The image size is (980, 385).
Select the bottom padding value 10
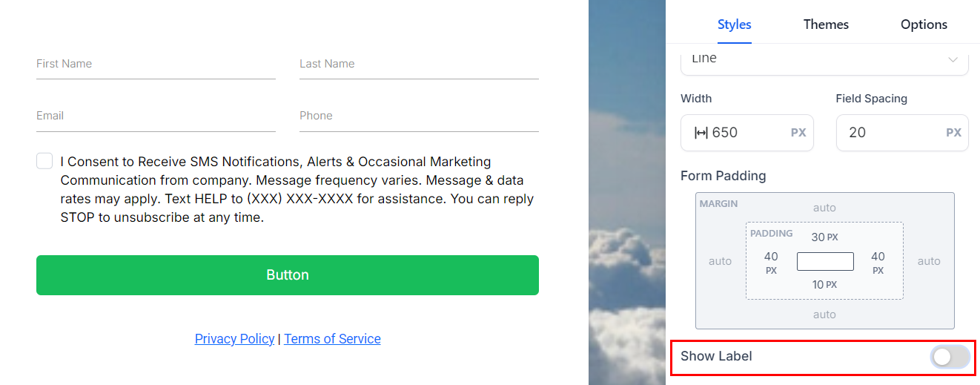(x=818, y=285)
